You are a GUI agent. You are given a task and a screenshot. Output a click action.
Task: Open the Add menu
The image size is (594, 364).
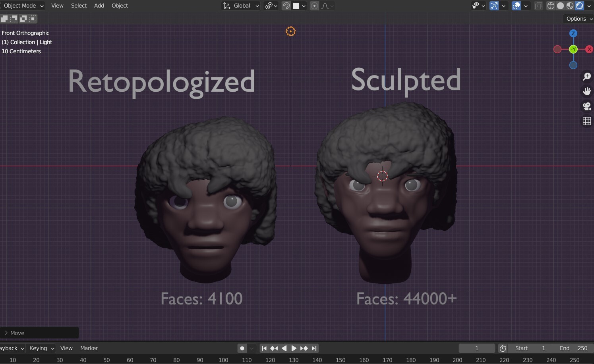(99, 6)
